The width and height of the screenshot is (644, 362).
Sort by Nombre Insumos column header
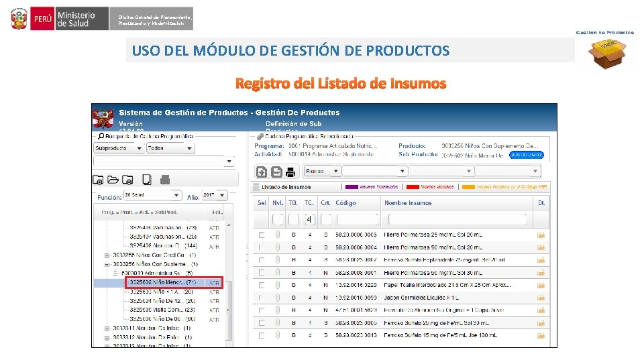point(408,203)
